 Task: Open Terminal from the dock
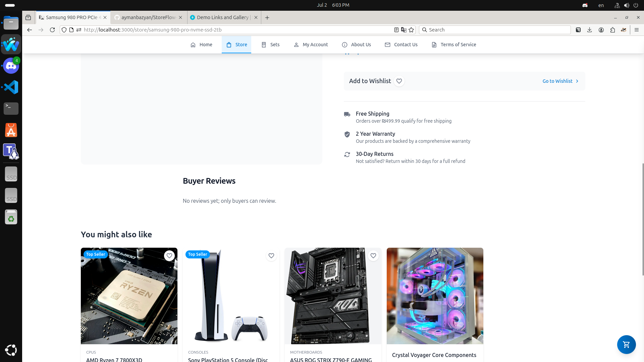[11, 109]
